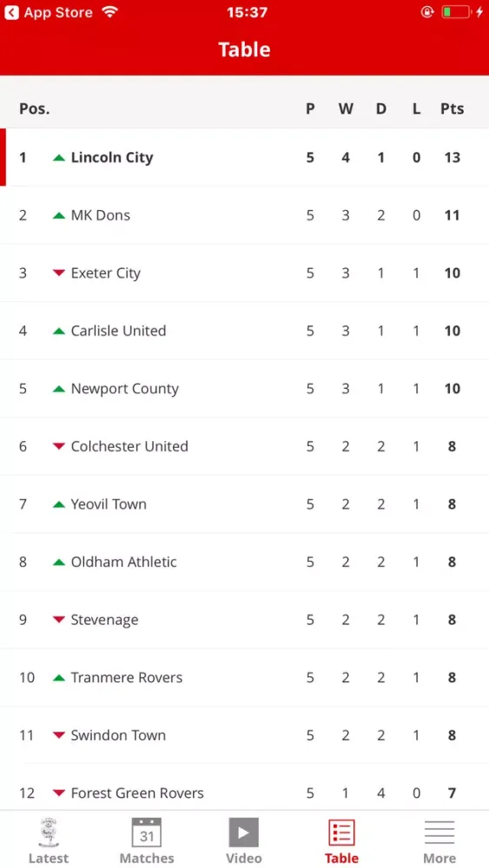Tap the battery indicator in status bar
This screenshot has width=489, height=868.
(456, 11)
